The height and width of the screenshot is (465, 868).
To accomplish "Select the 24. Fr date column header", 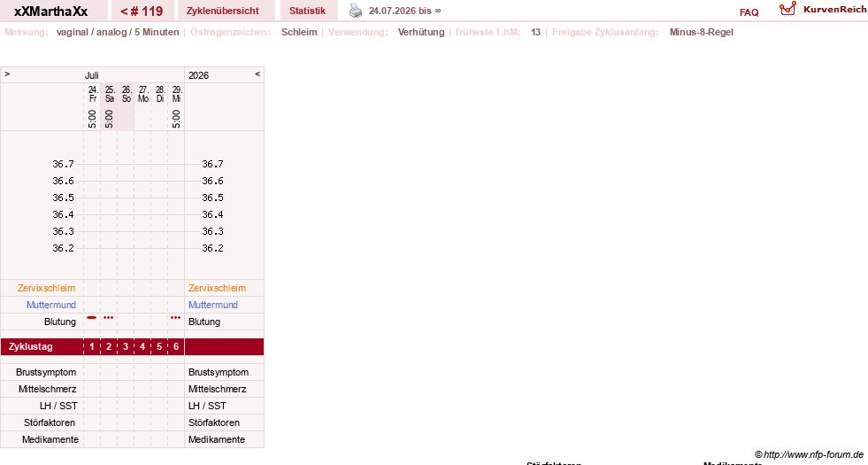I will tap(92, 94).
